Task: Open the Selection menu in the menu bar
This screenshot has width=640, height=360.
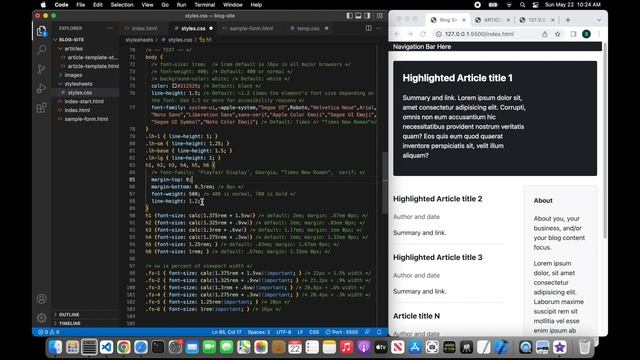Action: pos(122,5)
